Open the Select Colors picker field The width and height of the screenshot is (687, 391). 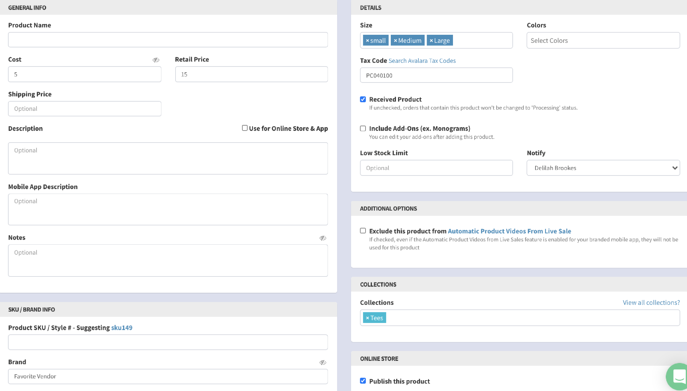(x=603, y=40)
